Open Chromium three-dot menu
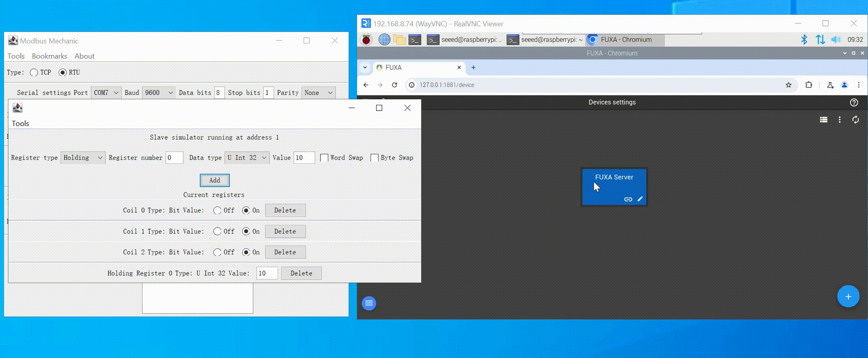 click(859, 85)
